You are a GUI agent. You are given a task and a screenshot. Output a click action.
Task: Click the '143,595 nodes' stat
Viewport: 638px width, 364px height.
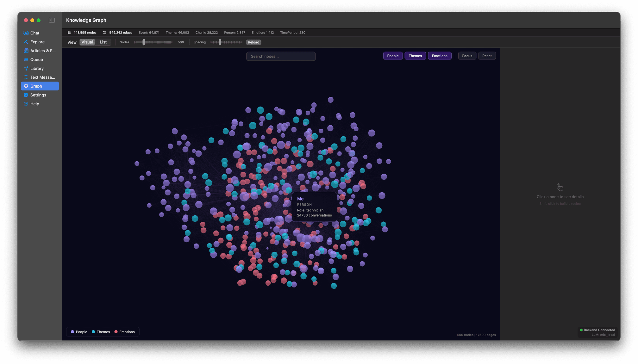[85, 33]
